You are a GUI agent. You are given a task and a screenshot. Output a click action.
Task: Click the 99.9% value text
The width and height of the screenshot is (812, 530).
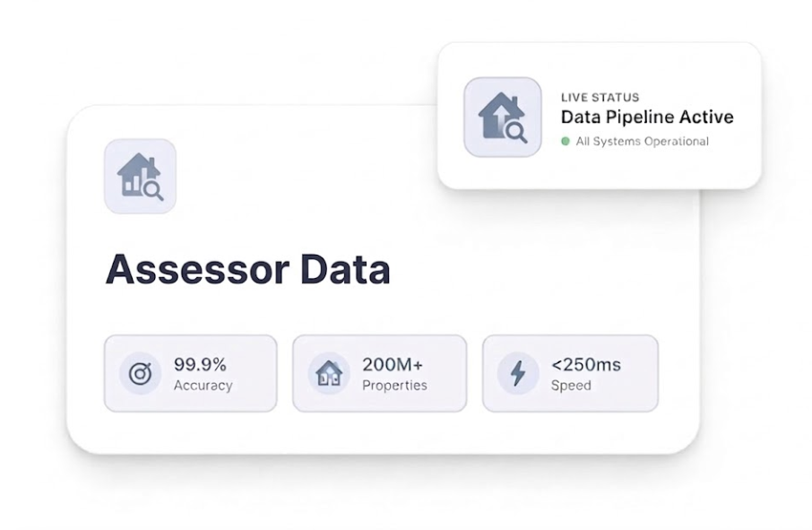(200, 365)
